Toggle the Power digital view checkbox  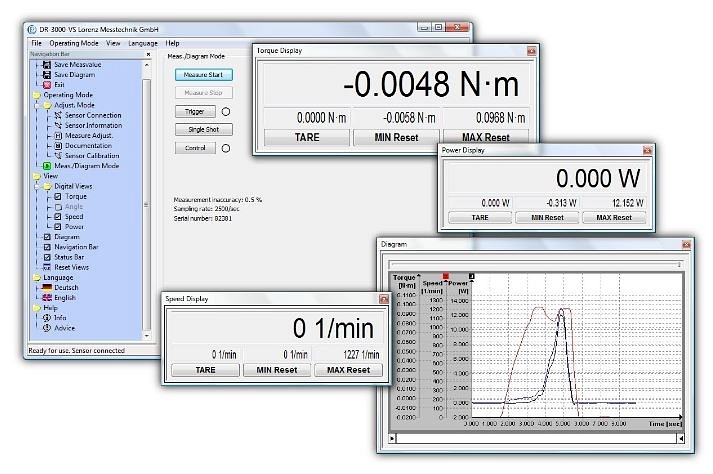click(58, 227)
